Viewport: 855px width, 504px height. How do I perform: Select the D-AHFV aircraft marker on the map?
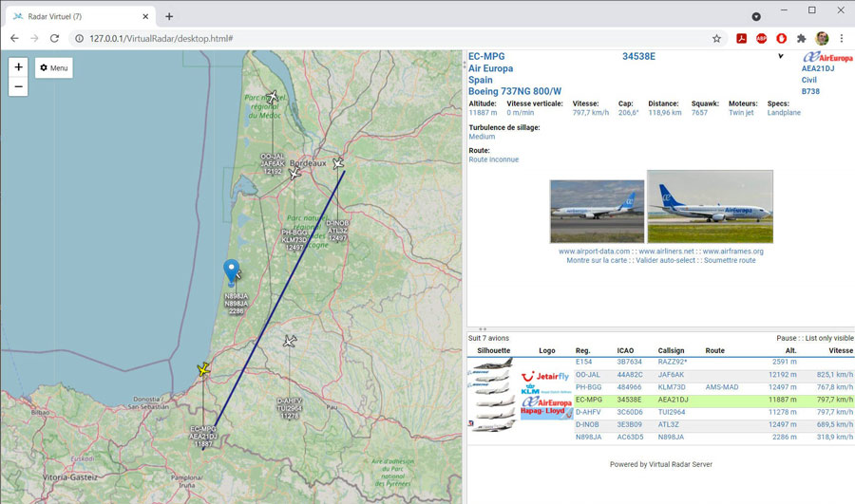click(x=290, y=342)
